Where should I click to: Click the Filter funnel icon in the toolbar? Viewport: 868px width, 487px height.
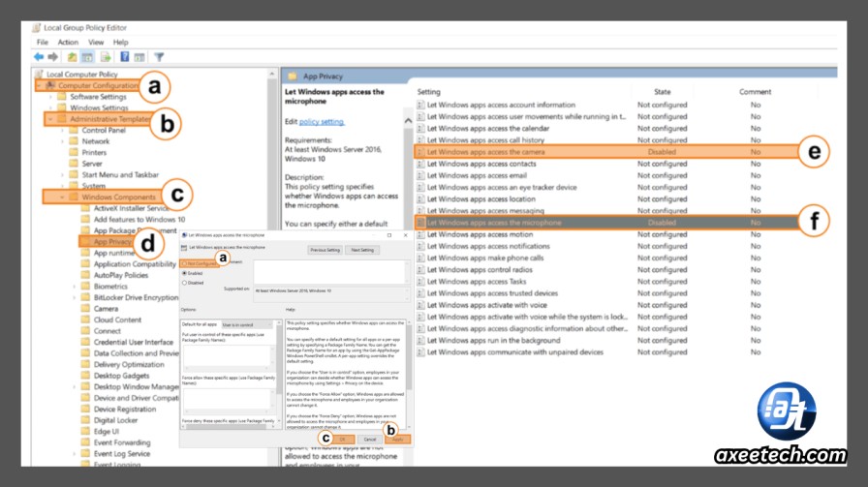[159, 57]
